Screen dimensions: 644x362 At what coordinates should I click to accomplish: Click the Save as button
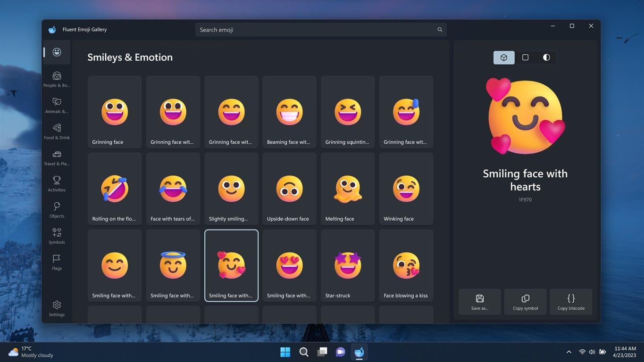click(479, 302)
